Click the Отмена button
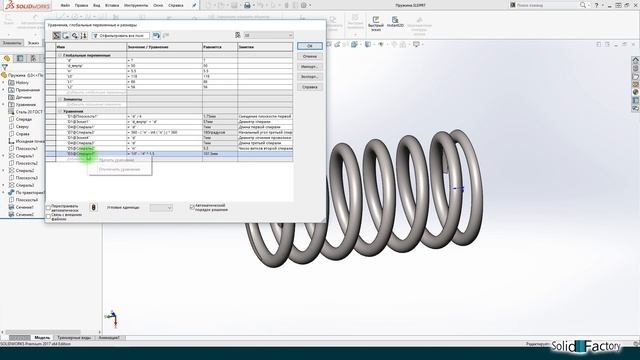The width and height of the screenshot is (640, 360). 310,56
